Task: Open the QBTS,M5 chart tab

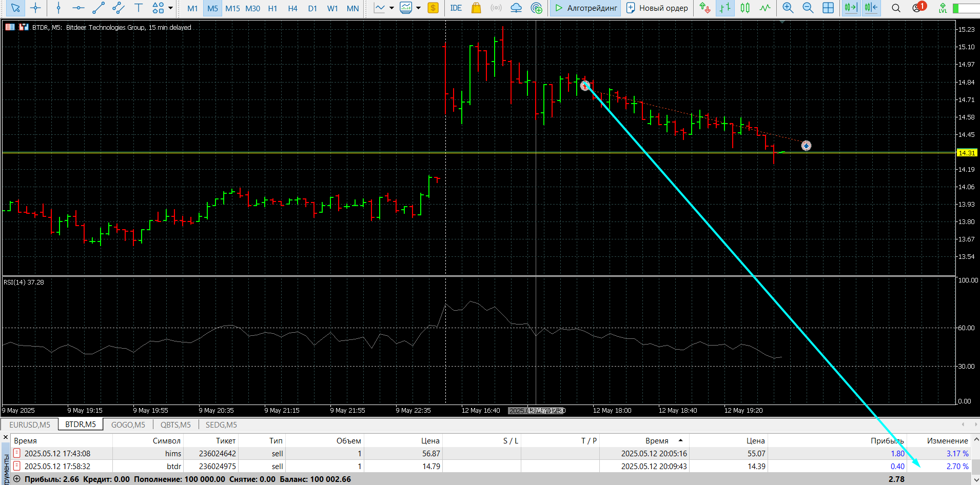Action: [175, 425]
